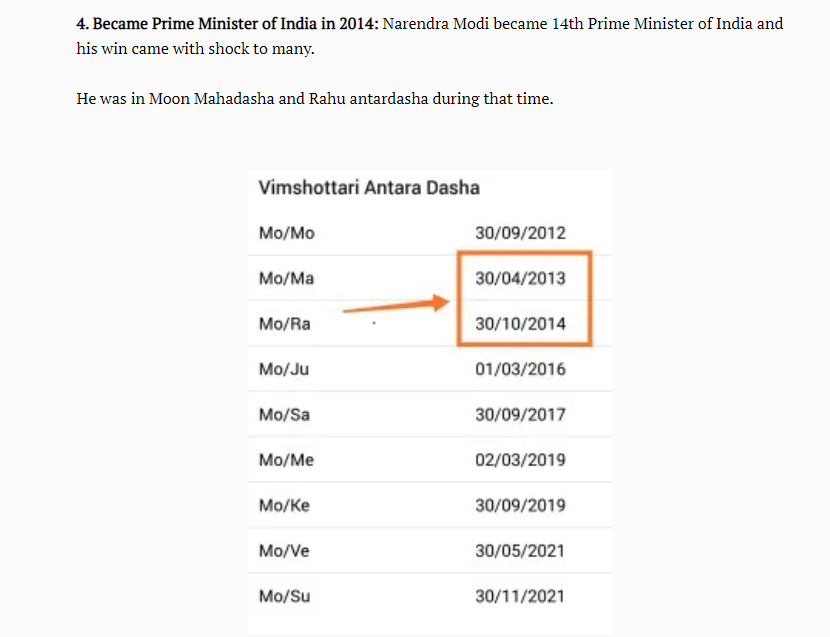Select the Mo/Sa row label
The image size is (830, 637).
click(x=284, y=415)
